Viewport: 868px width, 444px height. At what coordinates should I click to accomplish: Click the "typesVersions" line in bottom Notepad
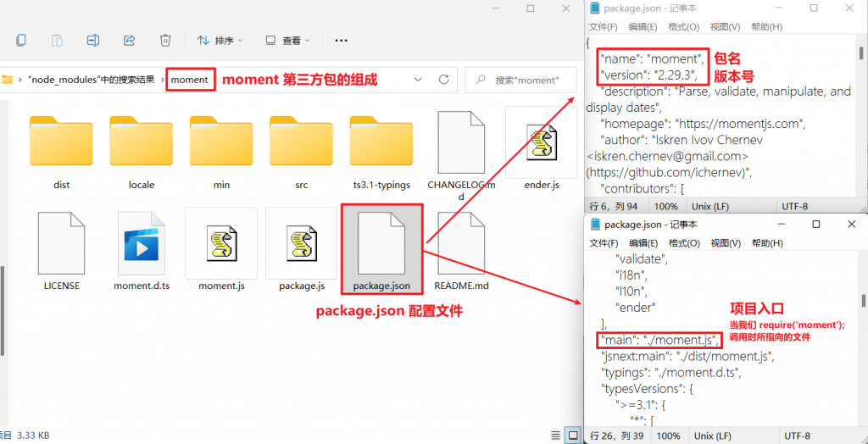[x=647, y=389]
